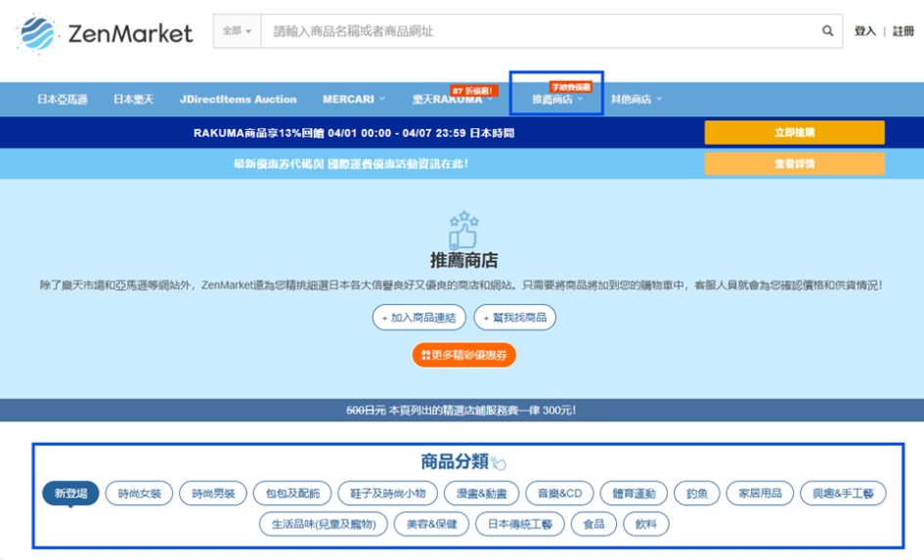Open the 日本亞馬遜 nav item
924x560 pixels.
tap(63, 99)
